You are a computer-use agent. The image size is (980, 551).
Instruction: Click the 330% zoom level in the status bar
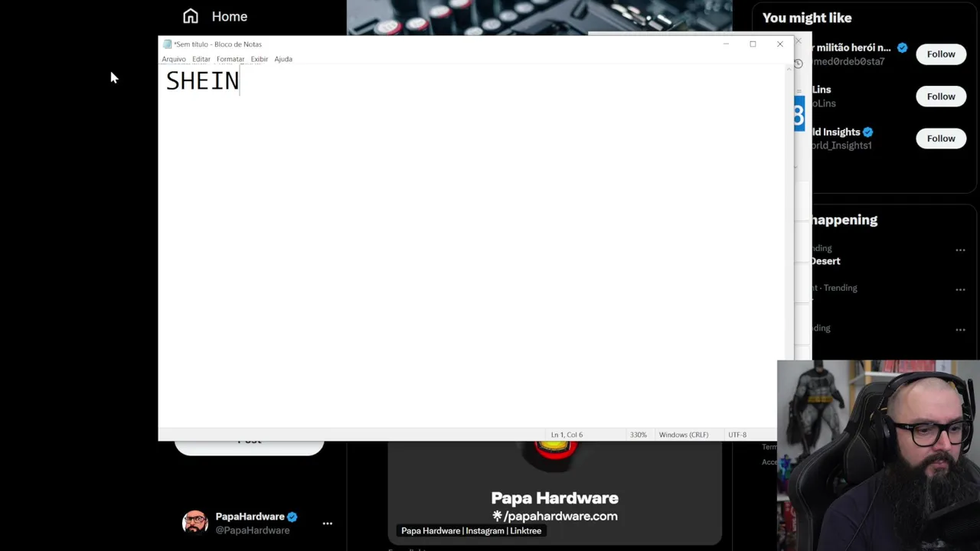(639, 435)
